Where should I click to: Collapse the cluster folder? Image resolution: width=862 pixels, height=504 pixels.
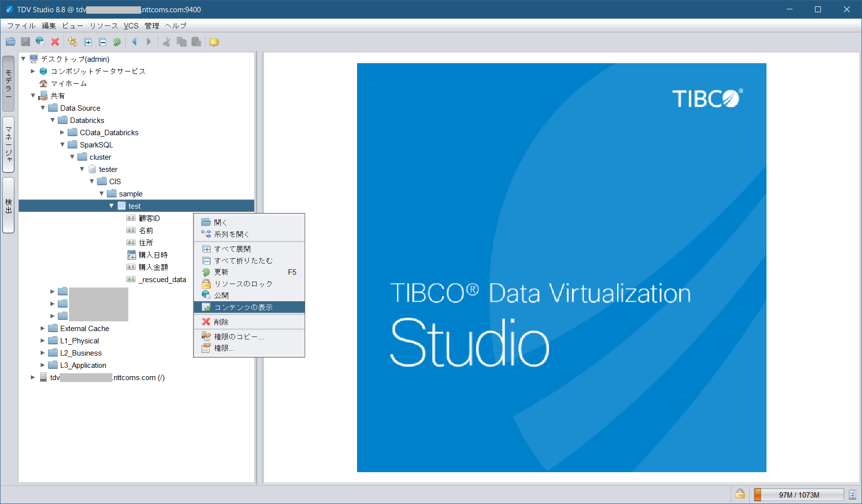pyautogui.click(x=72, y=157)
